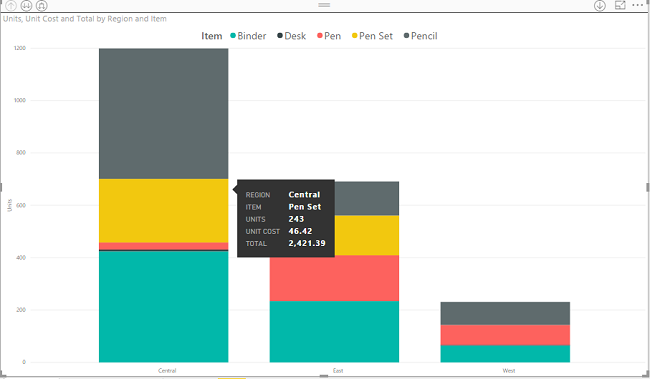Select Desk in the legend
Image resolution: width=650 pixels, height=379 pixels.
[x=291, y=36]
